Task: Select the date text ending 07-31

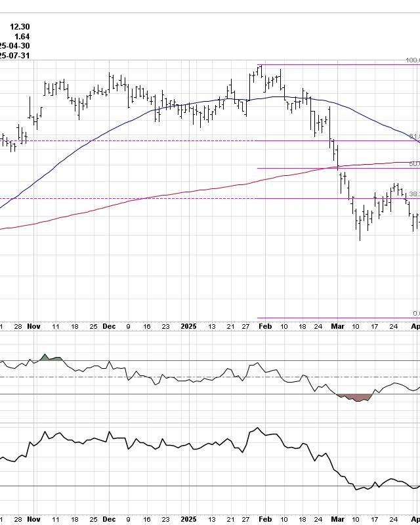Action: [x=14, y=56]
